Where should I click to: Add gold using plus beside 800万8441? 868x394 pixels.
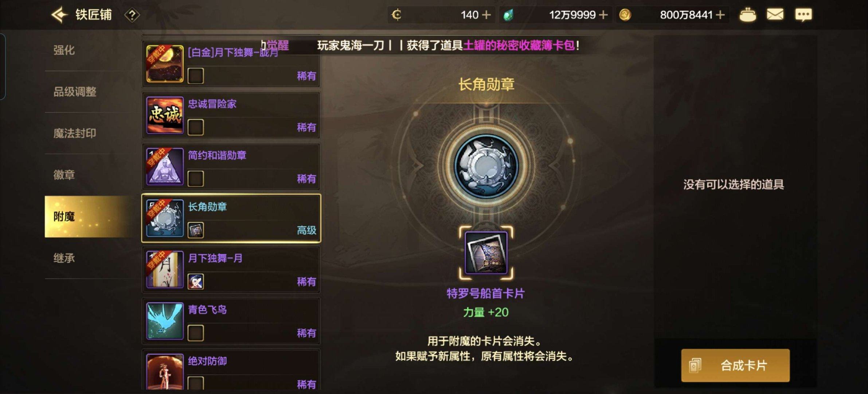720,15
